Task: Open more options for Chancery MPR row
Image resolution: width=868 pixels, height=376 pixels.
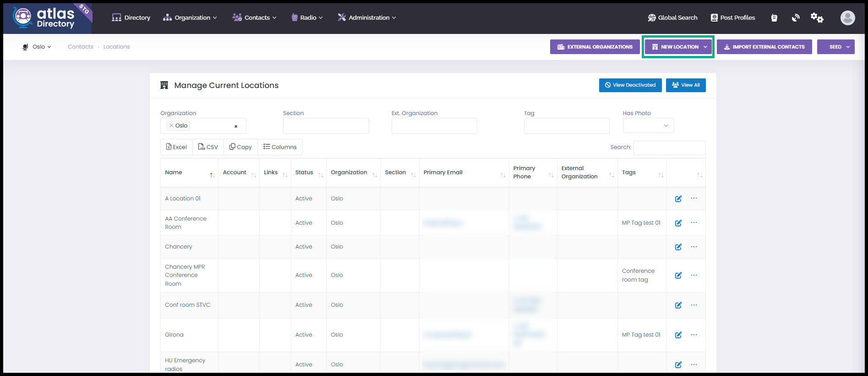Action: click(694, 275)
